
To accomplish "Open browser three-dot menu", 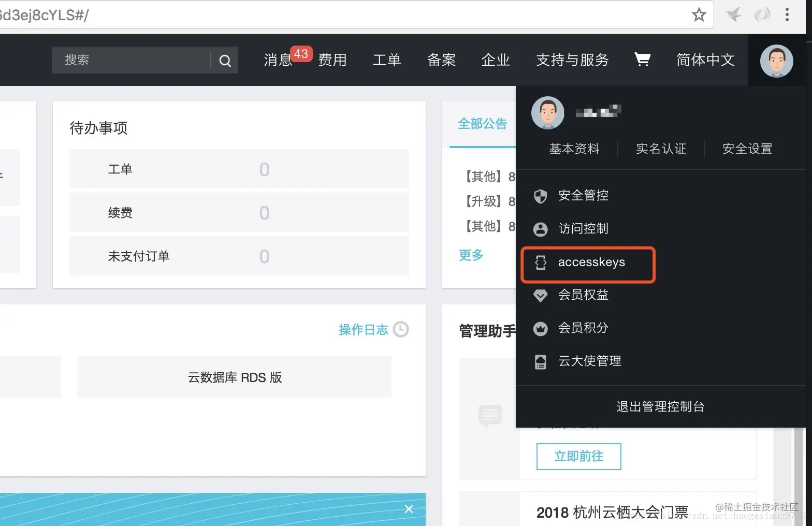I will pyautogui.click(x=787, y=14).
